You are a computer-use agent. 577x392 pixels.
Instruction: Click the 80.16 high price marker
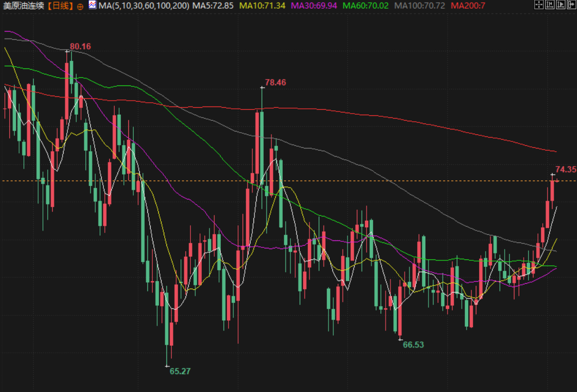pos(80,47)
